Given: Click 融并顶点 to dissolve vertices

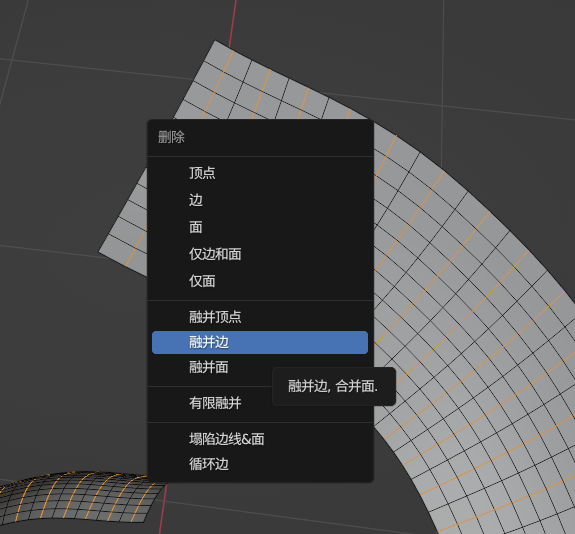Looking at the screenshot, I should (260, 317).
